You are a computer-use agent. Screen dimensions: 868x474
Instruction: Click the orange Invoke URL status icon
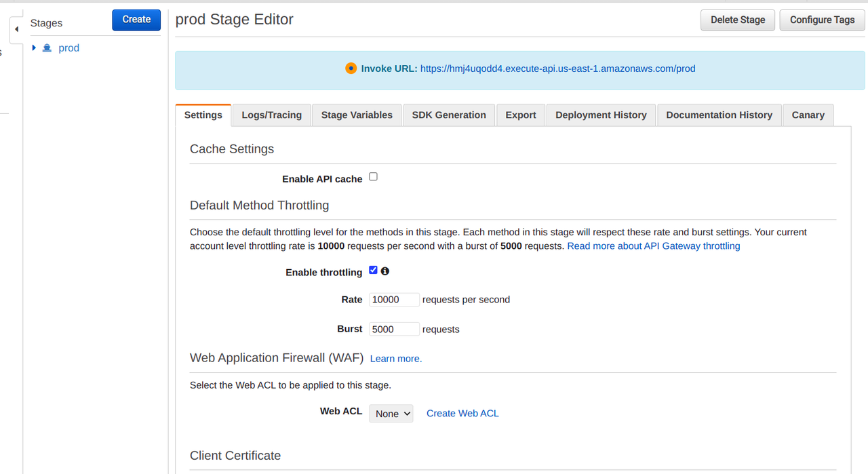pyautogui.click(x=351, y=68)
